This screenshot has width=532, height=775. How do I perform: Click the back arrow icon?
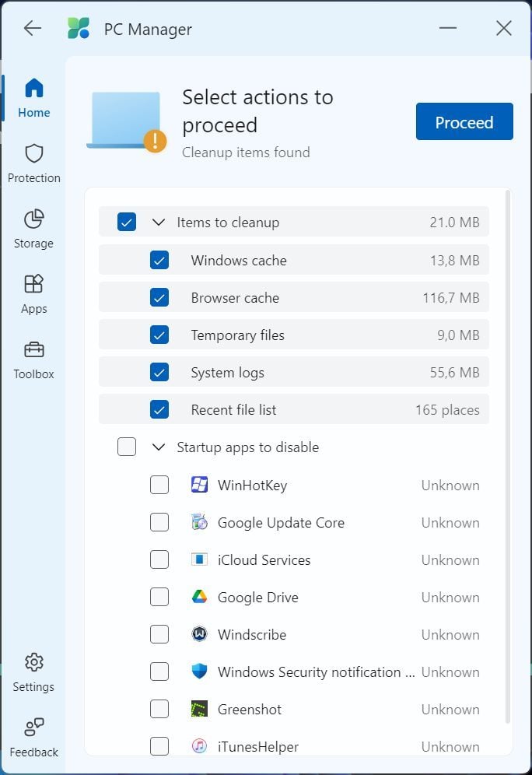[x=33, y=28]
